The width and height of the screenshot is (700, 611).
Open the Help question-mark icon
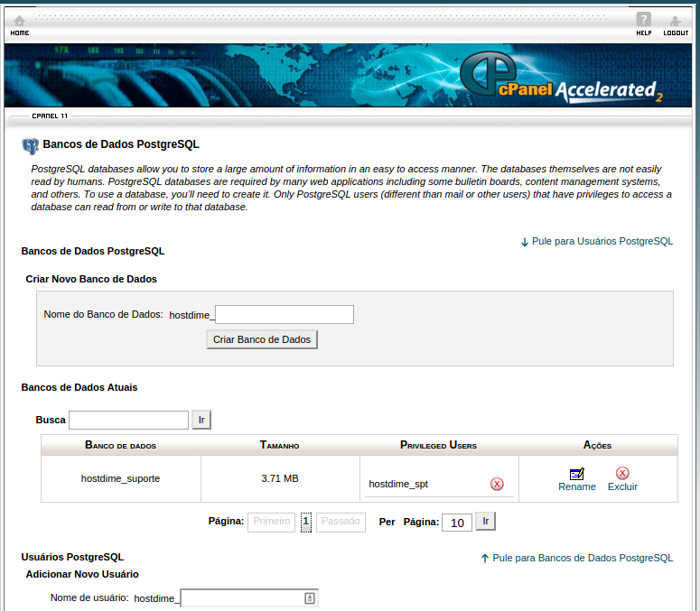tap(643, 20)
